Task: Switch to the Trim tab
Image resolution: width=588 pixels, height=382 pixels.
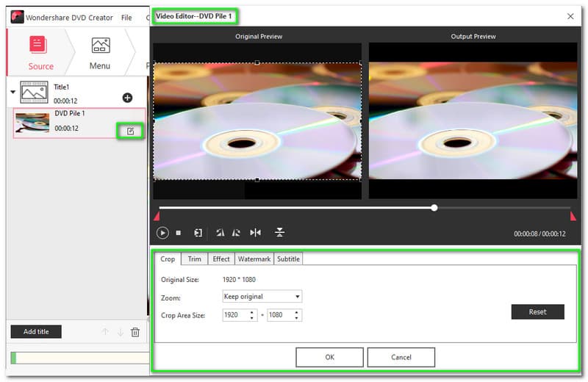Action: (x=194, y=259)
